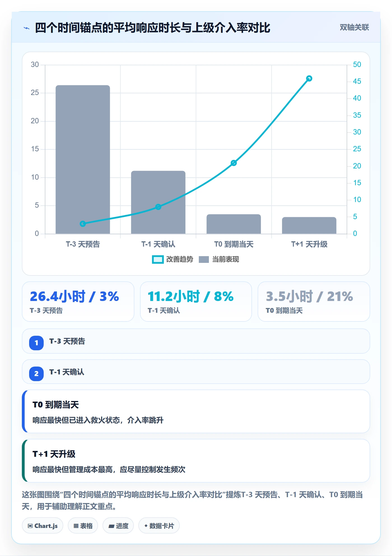Viewport: 392px width, 556px height.
Task: Open the "3.5小时 / 21%" stat card
Action: pos(314,302)
